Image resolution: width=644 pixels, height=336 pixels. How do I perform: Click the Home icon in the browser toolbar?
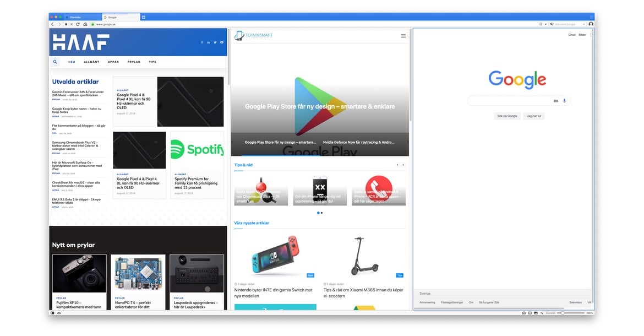pos(85,24)
